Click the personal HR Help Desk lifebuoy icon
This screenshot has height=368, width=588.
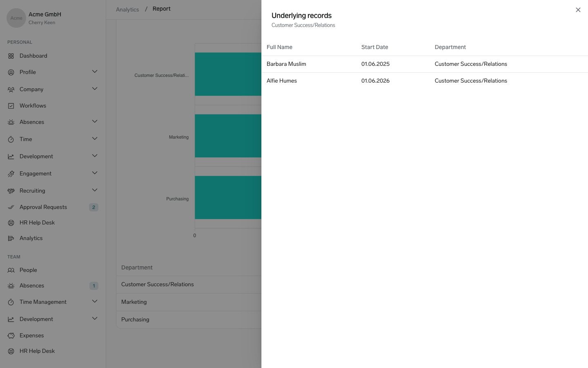[x=11, y=223]
